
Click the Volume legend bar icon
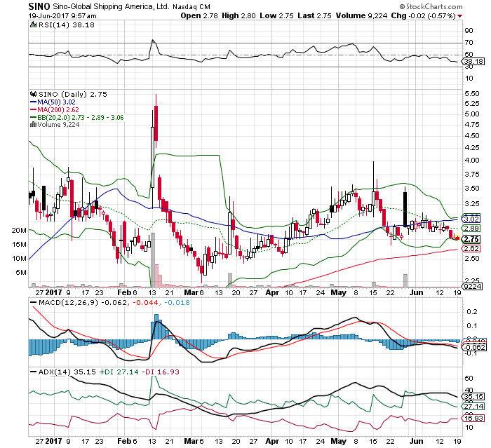(x=33, y=125)
